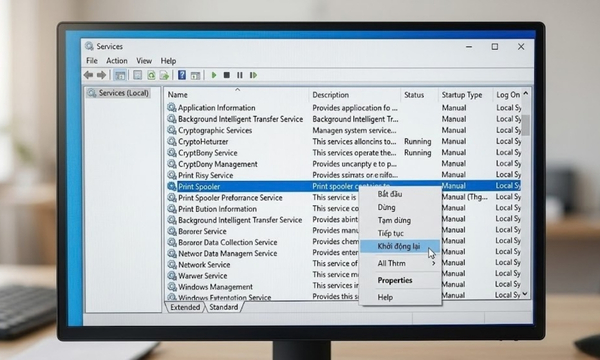The height and width of the screenshot is (360, 600).
Task: Click the Properties sheet toolbar icon
Action: [x=137, y=75]
